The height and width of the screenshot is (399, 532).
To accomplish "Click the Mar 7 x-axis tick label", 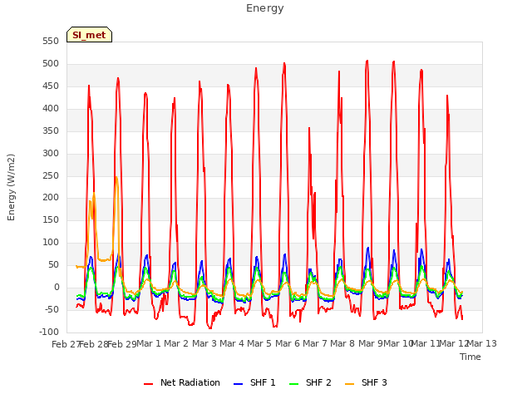I will [x=315, y=343].
